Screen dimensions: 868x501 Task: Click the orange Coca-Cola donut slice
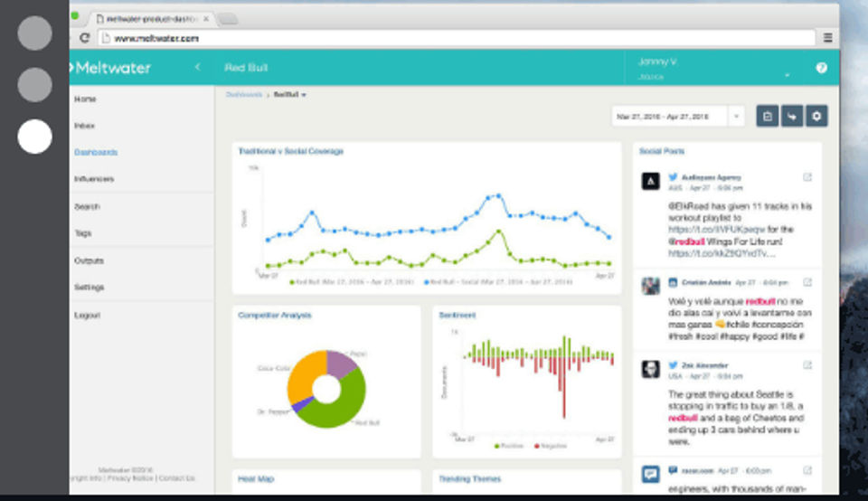[302, 376]
